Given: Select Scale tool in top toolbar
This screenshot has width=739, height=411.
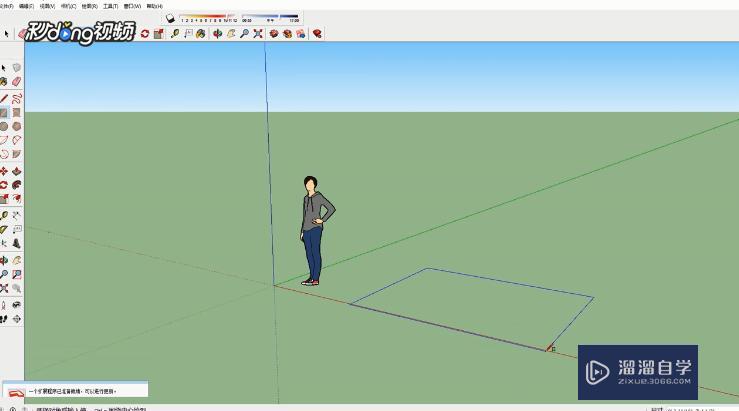Looking at the screenshot, I should [158, 33].
